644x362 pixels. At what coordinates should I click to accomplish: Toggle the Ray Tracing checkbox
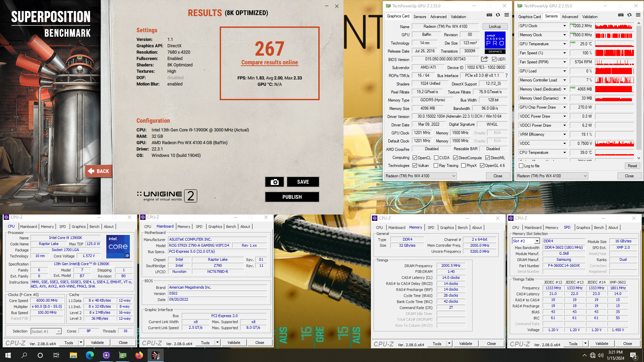point(436,166)
